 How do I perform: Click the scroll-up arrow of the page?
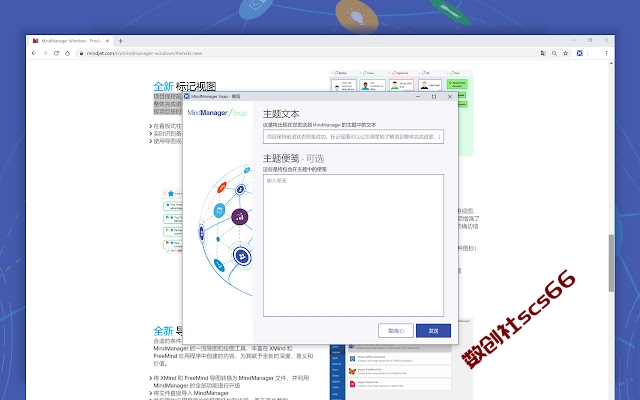point(611,63)
